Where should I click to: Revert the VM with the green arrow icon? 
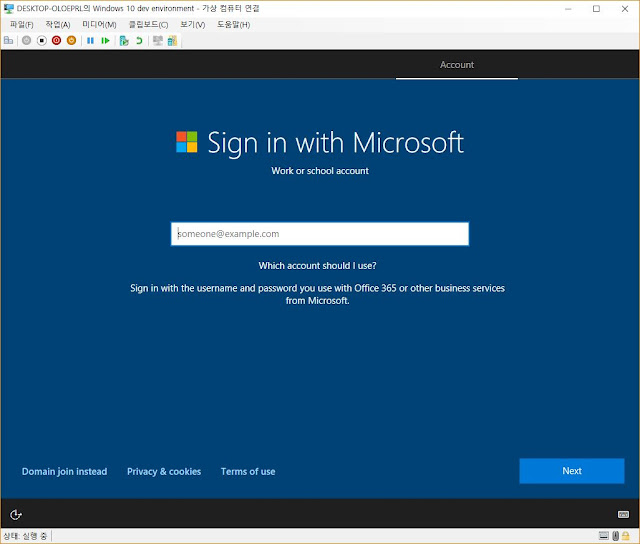coord(139,40)
